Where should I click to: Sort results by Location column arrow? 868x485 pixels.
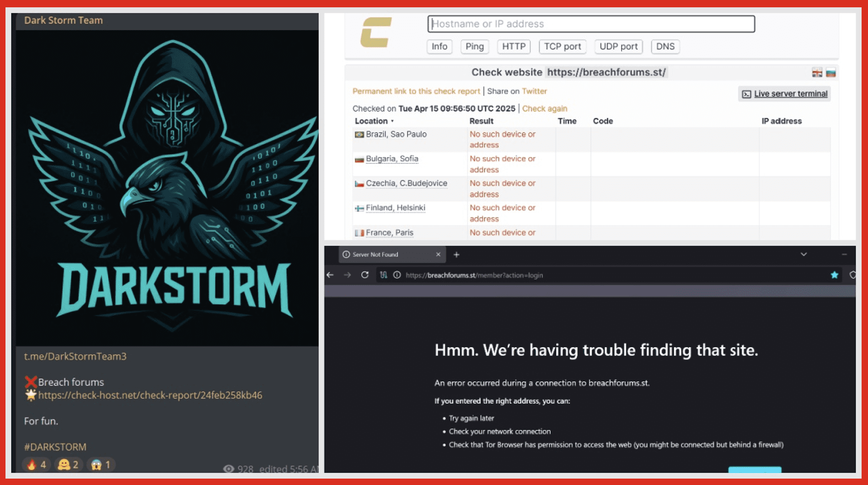pos(392,121)
